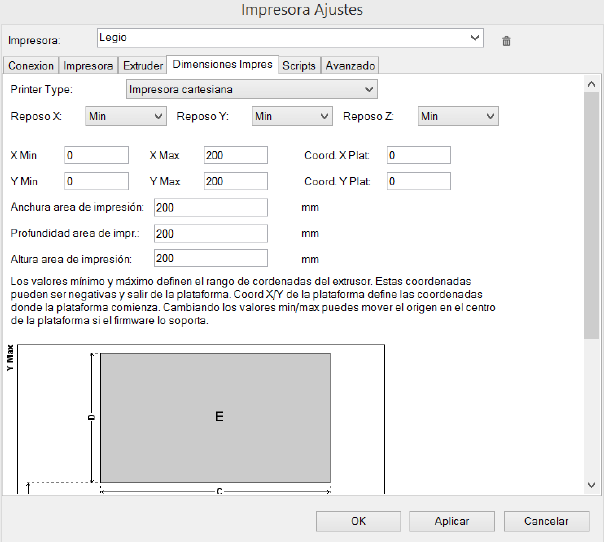This screenshot has height=542, width=604.
Task: Open the Impresora name dropdown
Action: tap(475, 38)
